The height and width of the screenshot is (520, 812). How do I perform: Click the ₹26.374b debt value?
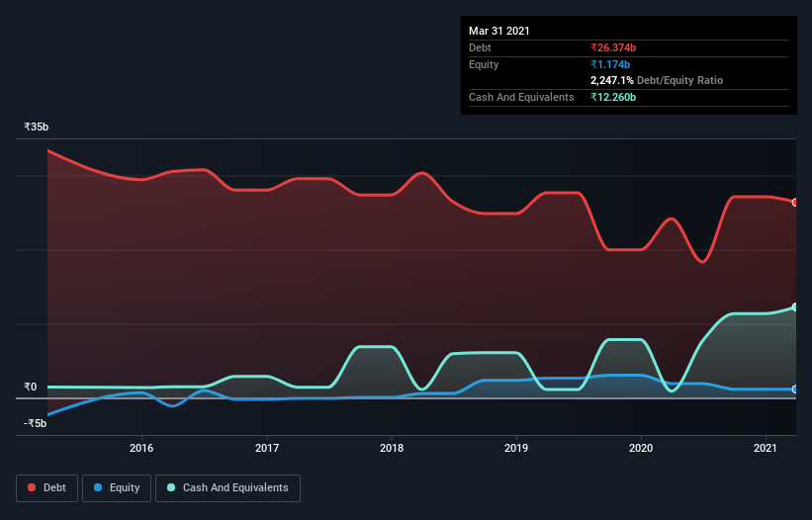613,47
